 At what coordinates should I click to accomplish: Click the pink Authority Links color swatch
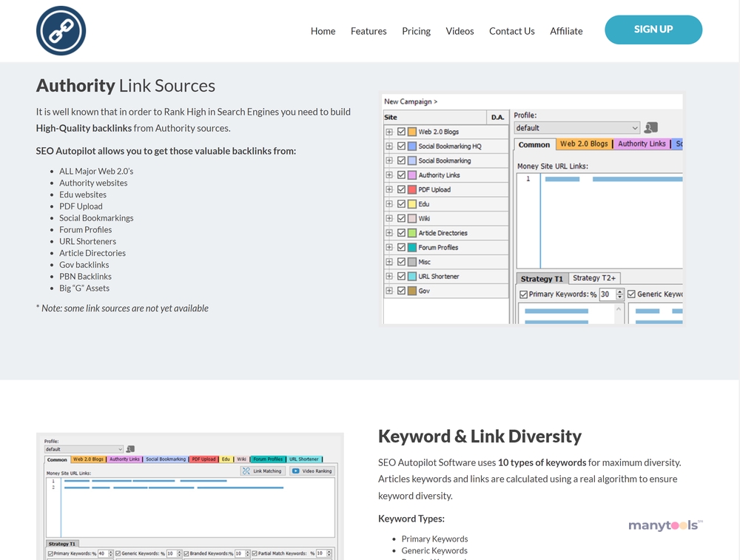coord(412,175)
